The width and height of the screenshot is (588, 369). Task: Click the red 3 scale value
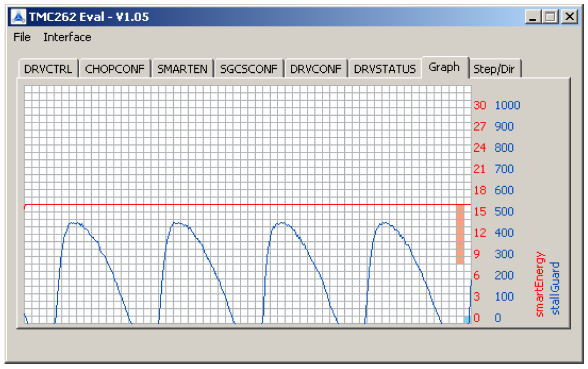pos(477,297)
